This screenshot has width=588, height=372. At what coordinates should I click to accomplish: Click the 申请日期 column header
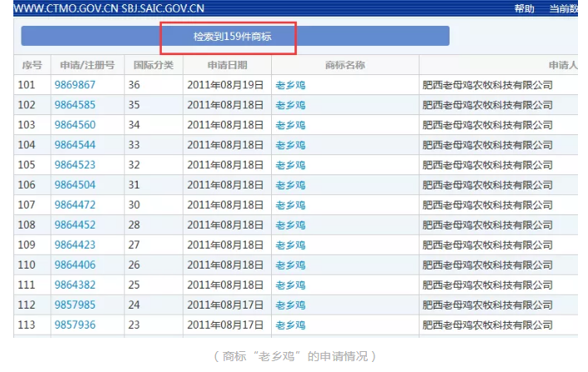(227, 65)
